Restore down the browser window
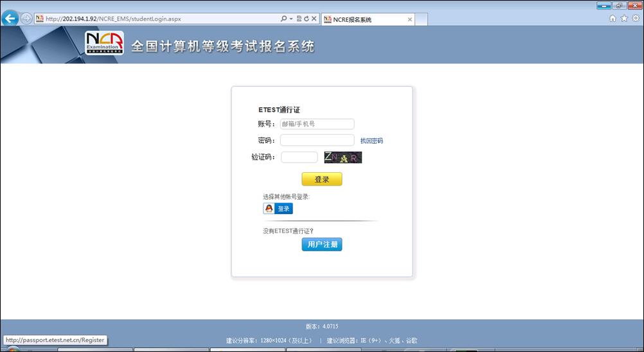 (619, 6)
